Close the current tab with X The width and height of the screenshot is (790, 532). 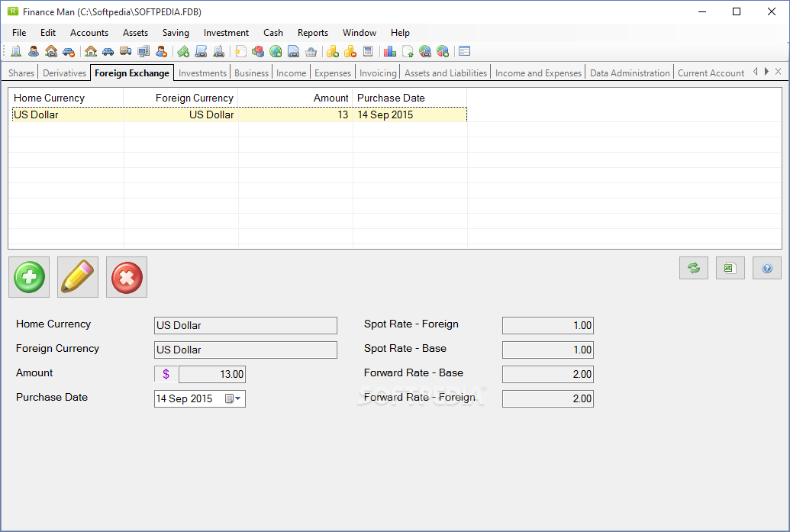coord(778,72)
